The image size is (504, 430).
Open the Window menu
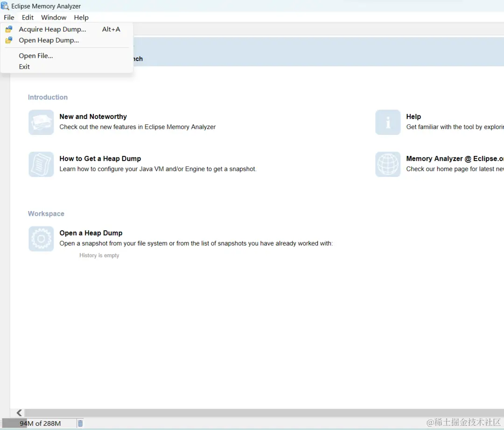click(x=54, y=17)
